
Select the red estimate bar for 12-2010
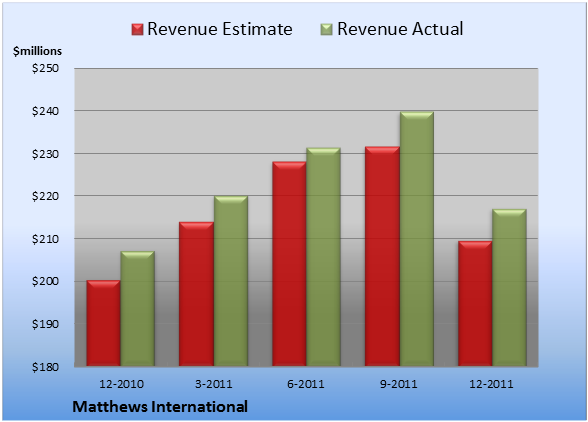coord(104,323)
